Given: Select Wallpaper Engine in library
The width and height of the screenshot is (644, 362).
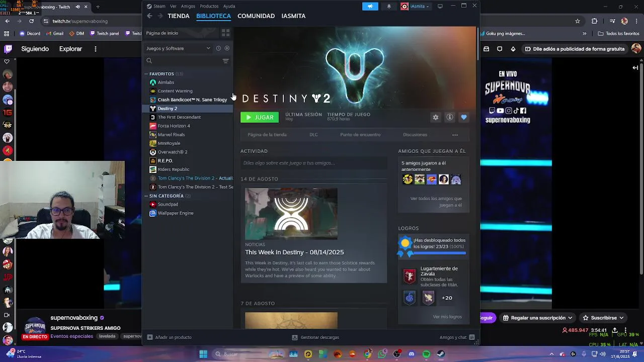Looking at the screenshot, I should [x=176, y=213].
